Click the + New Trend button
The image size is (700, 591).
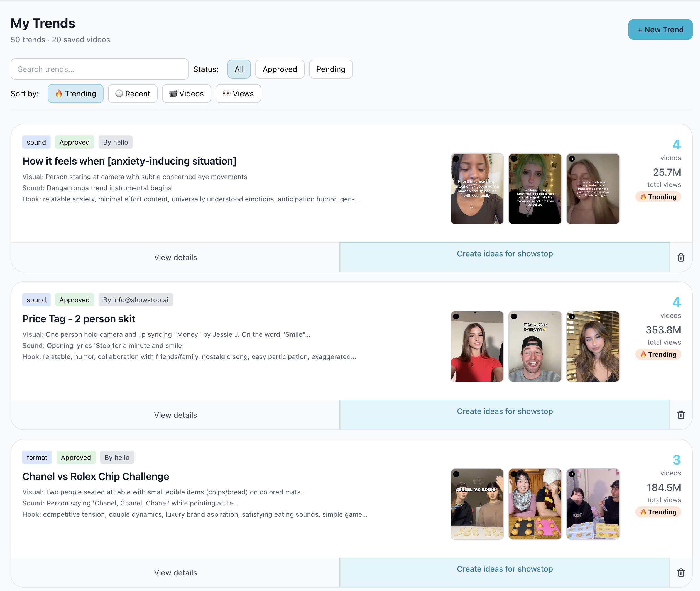pyautogui.click(x=660, y=30)
